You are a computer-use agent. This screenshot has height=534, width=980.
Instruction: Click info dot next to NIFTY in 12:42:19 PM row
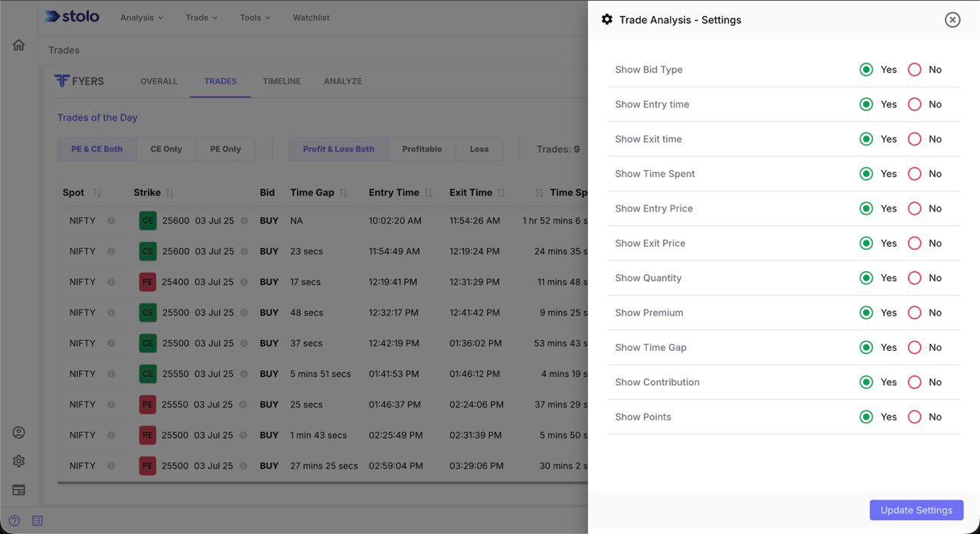pos(111,343)
